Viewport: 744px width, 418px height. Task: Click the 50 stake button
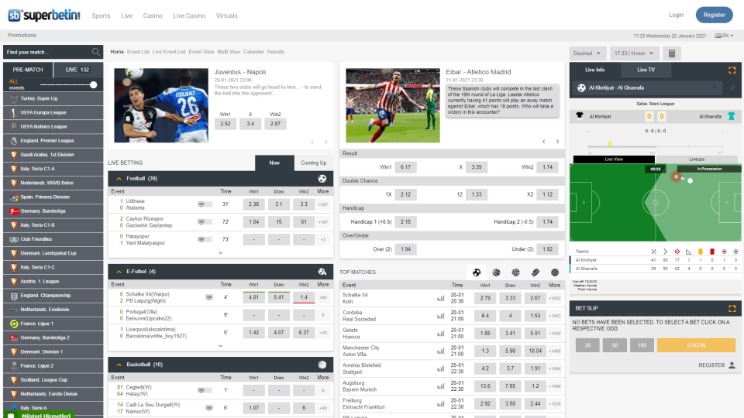coord(614,345)
